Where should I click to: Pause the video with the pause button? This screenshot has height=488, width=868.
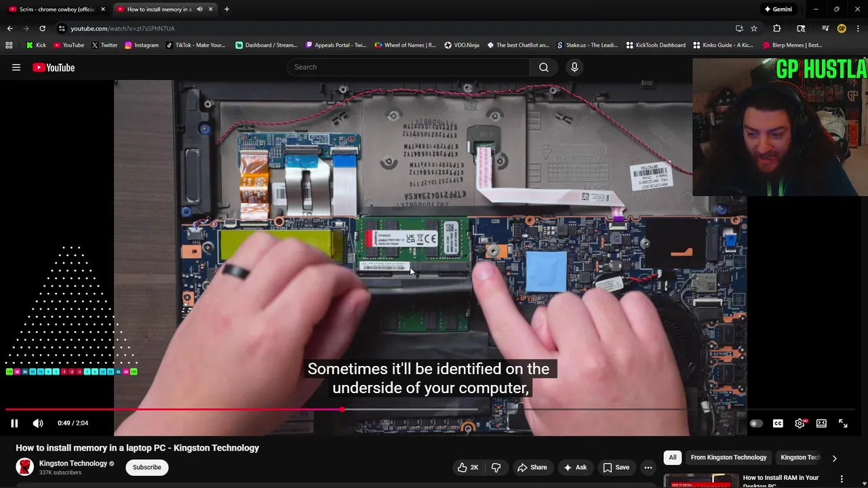pyautogui.click(x=14, y=423)
